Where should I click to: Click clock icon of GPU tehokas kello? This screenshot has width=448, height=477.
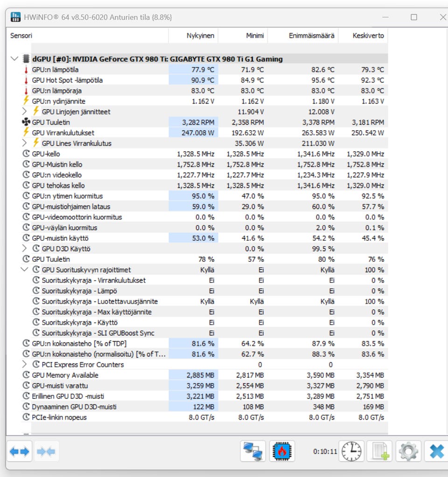pyautogui.click(x=26, y=185)
